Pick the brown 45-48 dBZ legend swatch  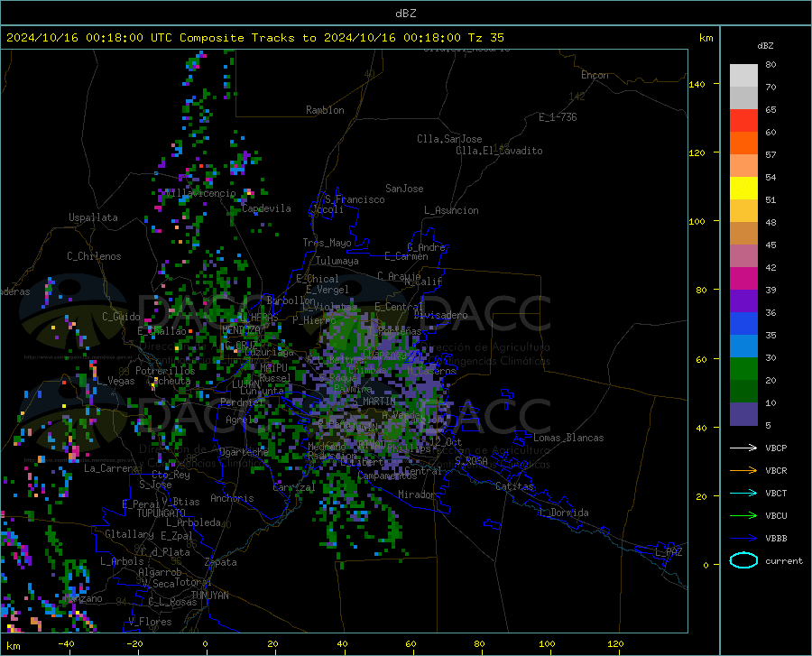[x=743, y=234]
